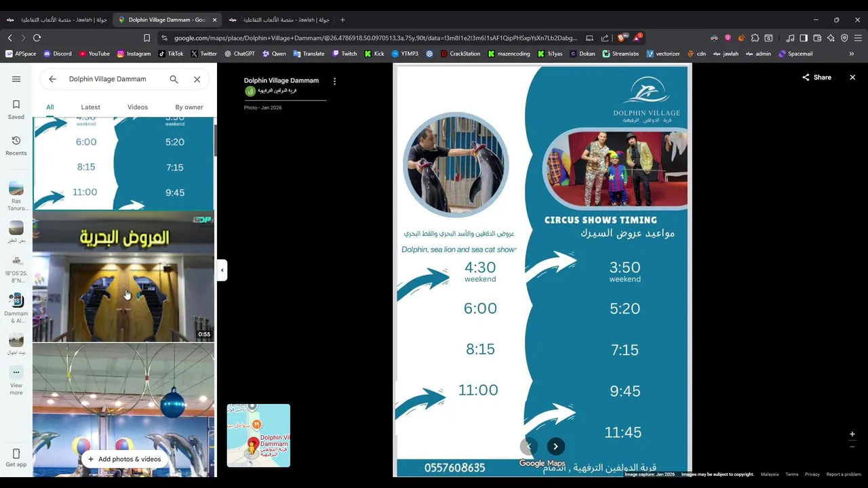Image resolution: width=868 pixels, height=488 pixels.
Task: Click View more in the sidebar
Action: (x=16, y=381)
